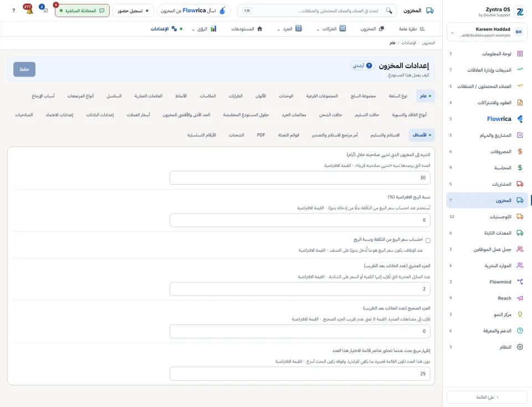Toggle احتساب سعر البيع من التكلفة checkbox

click(428, 240)
